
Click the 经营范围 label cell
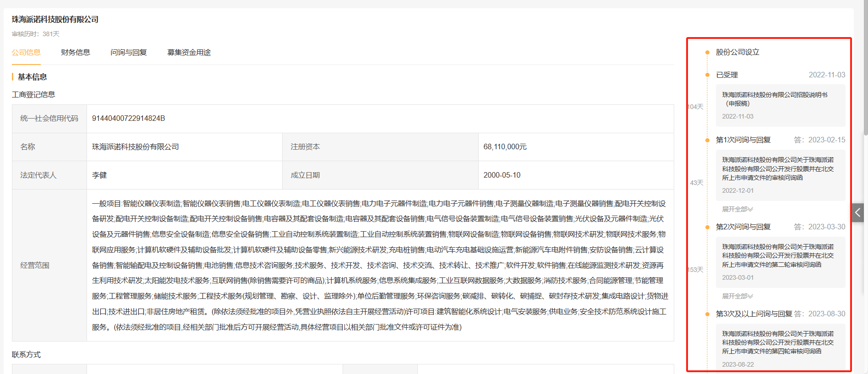pos(49,266)
